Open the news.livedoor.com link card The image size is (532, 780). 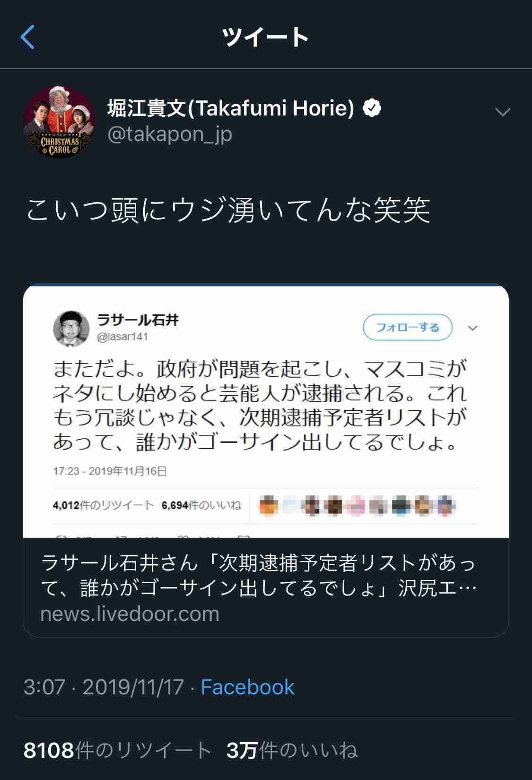(266, 460)
